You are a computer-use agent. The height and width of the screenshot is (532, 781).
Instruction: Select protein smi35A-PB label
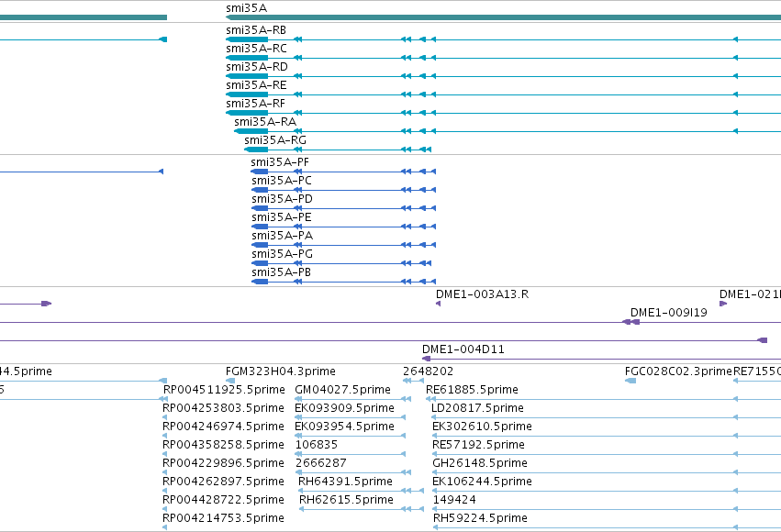[282, 273]
